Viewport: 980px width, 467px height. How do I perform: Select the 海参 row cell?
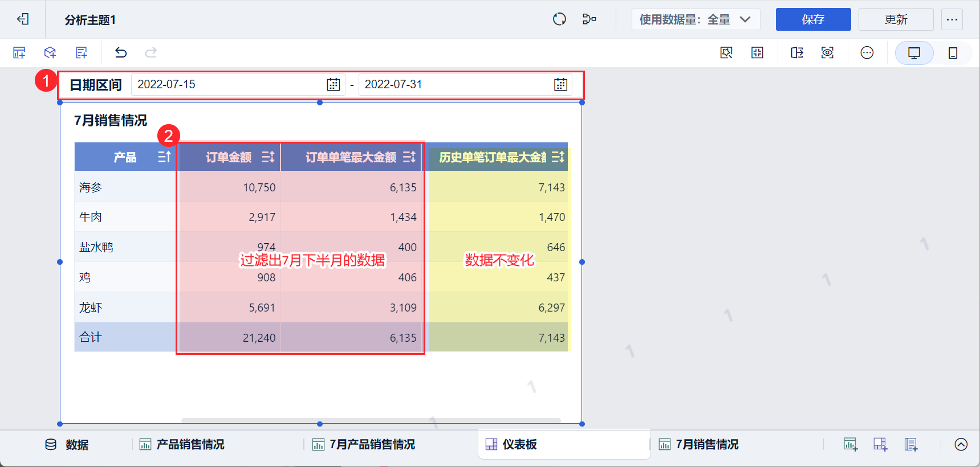125,187
